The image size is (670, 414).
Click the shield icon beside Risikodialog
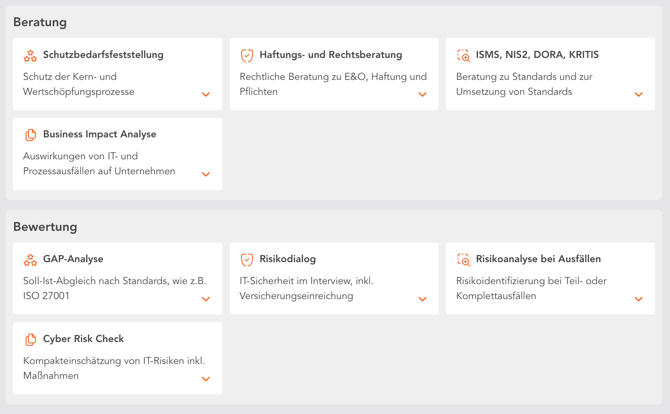pos(247,260)
